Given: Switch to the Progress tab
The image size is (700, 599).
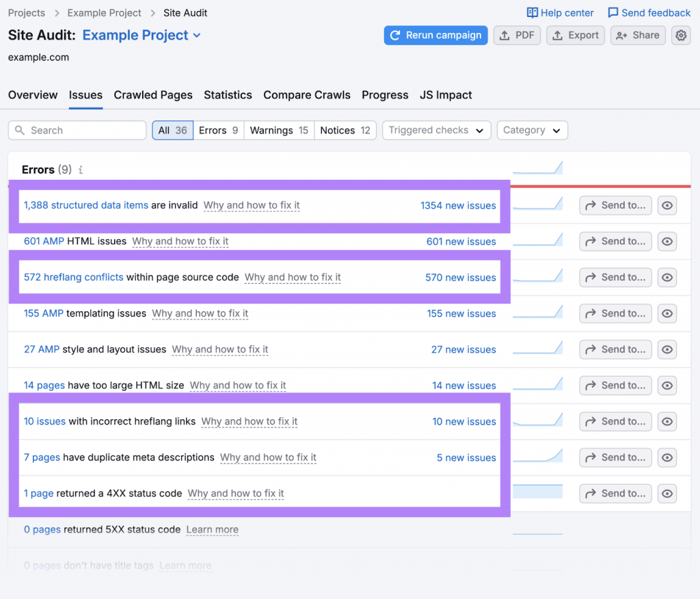Looking at the screenshot, I should click(x=385, y=95).
